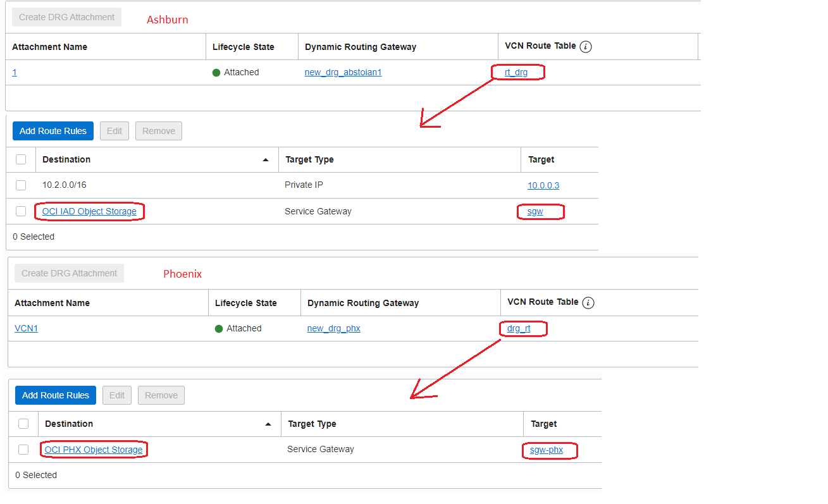Toggle select-all checkbox in Ashburn route rules
The height and width of the screenshot is (504, 828).
point(21,159)
